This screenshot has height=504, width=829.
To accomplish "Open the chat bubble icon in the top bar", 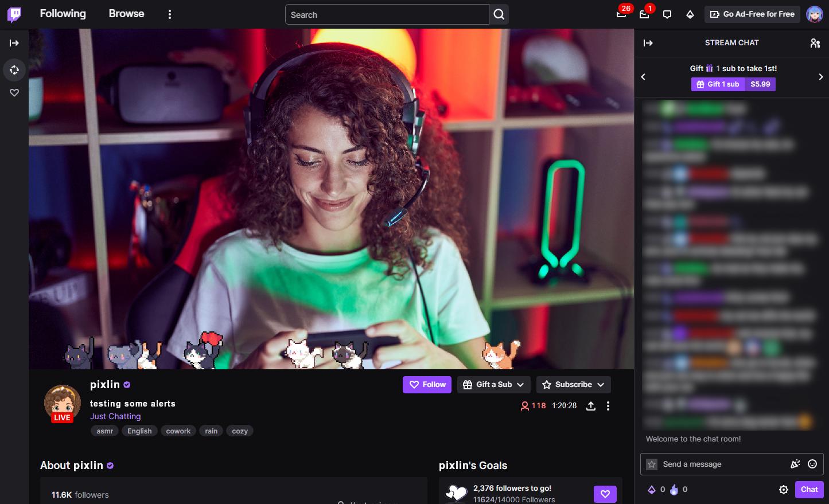I will [x=667, y=14].
